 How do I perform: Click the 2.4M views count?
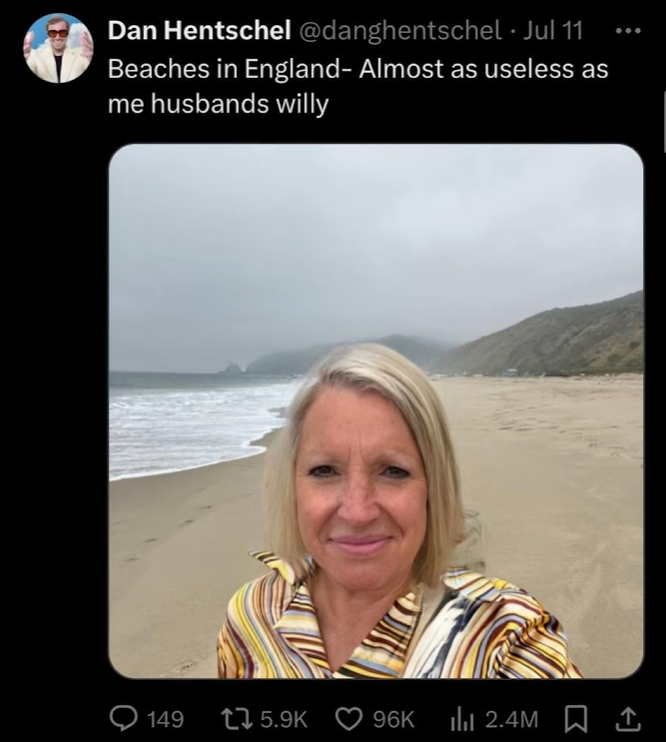pyautogui.click(x=511, y=718)
